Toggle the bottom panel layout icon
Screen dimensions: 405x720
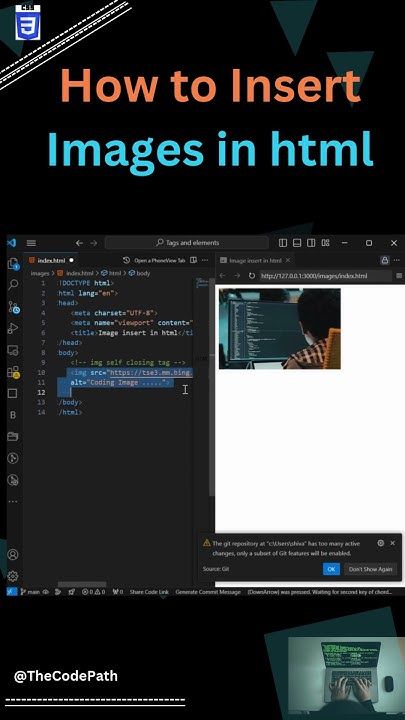(297, 242)
